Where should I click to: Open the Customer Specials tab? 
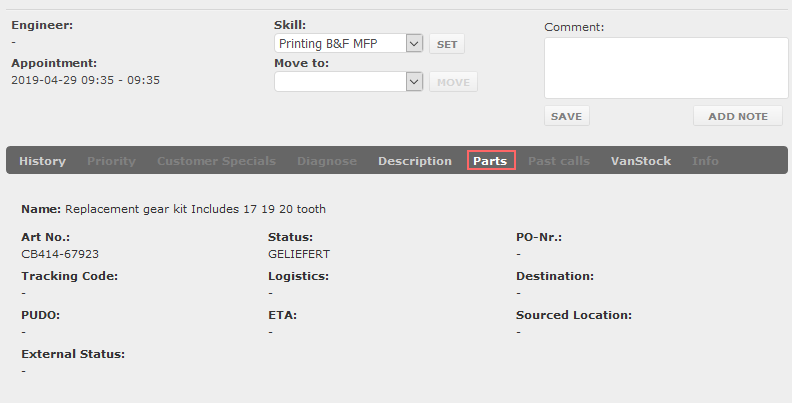(216, 161)
